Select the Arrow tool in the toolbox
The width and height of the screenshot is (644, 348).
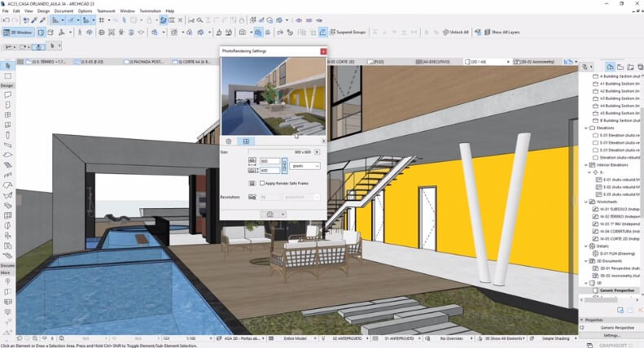[8, 66]
